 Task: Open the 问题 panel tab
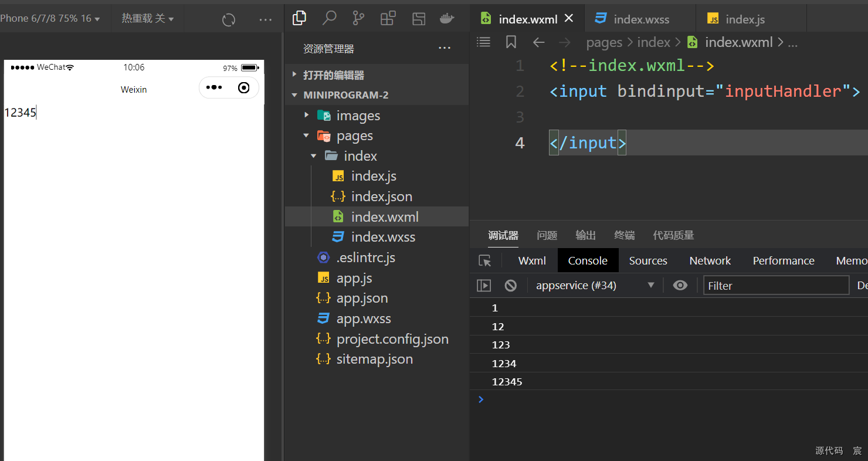(547, 235)
